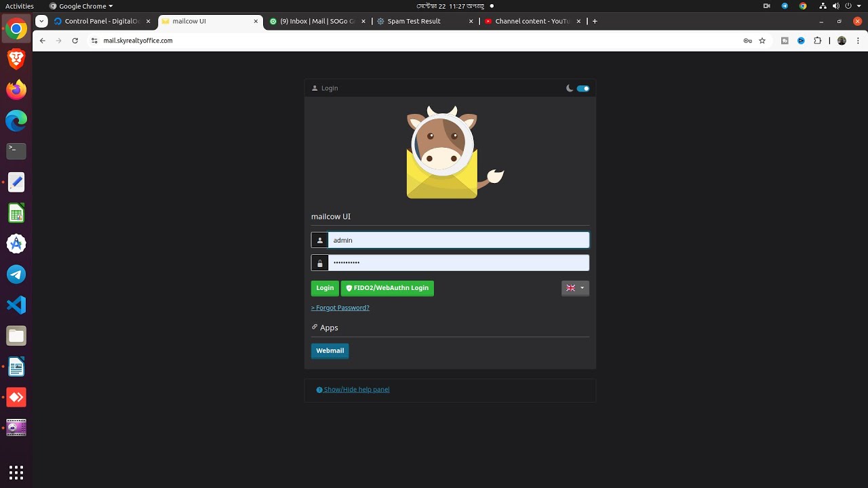This screenshot has width=868, height=488.
Task: Focus the password input field
Action: [x=459, y=263]
